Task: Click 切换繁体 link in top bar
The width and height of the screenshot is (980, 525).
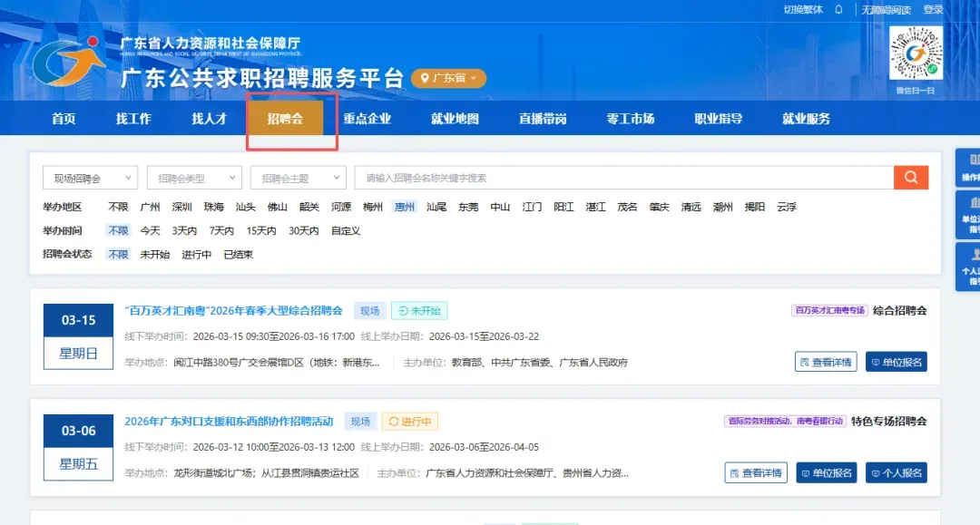Action: pyautogui.click(x=803, y=9)
